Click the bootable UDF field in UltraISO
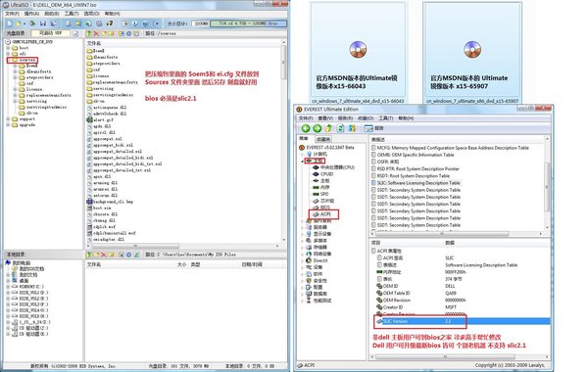This screenshot has width=588, height=372. pyautogui.click(x=51, y=33)
